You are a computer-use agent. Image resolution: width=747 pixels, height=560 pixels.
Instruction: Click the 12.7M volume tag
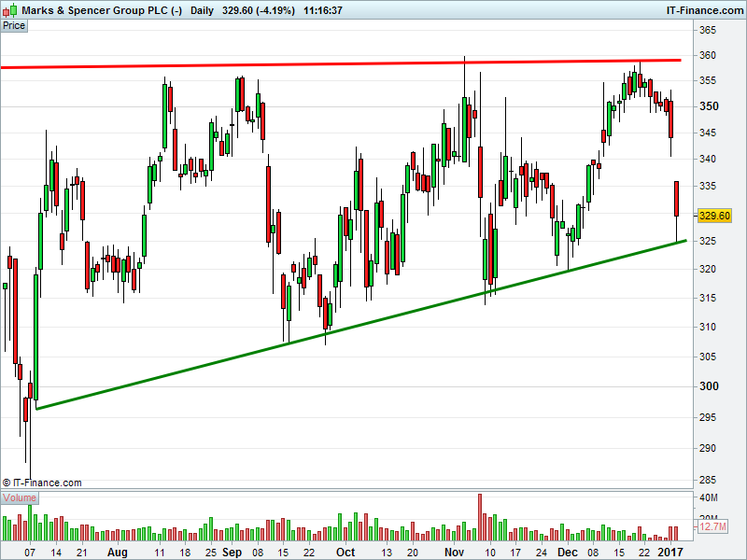tap(713, 526)
